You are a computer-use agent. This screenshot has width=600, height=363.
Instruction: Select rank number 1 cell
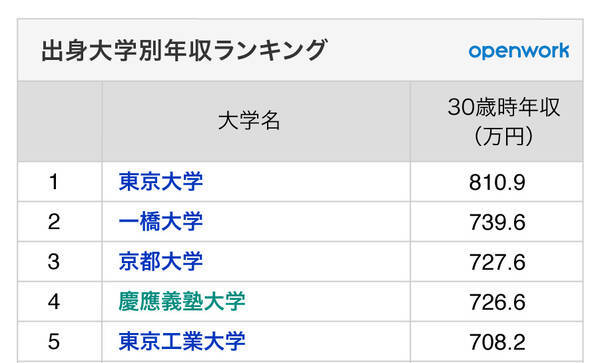click(x=54, y=182)
